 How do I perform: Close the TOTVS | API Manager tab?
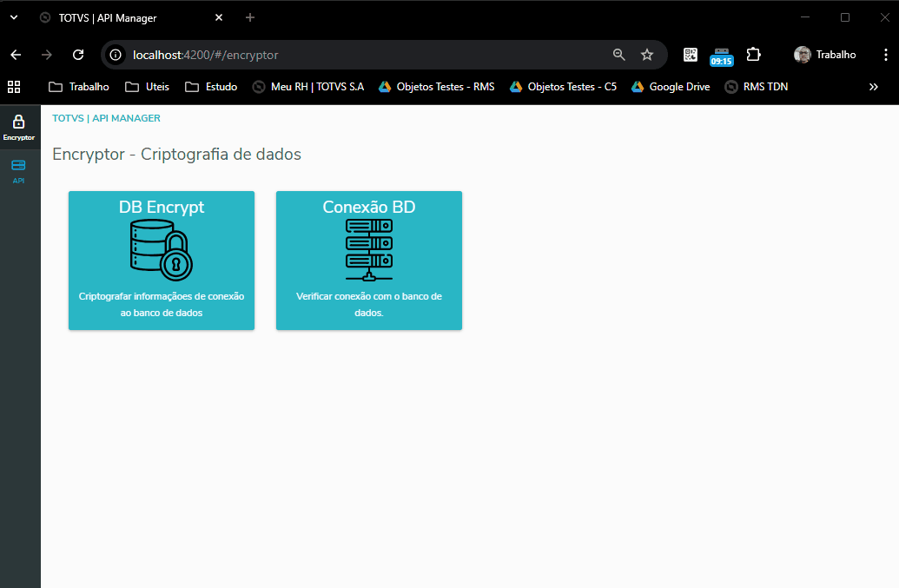(218, 17)
